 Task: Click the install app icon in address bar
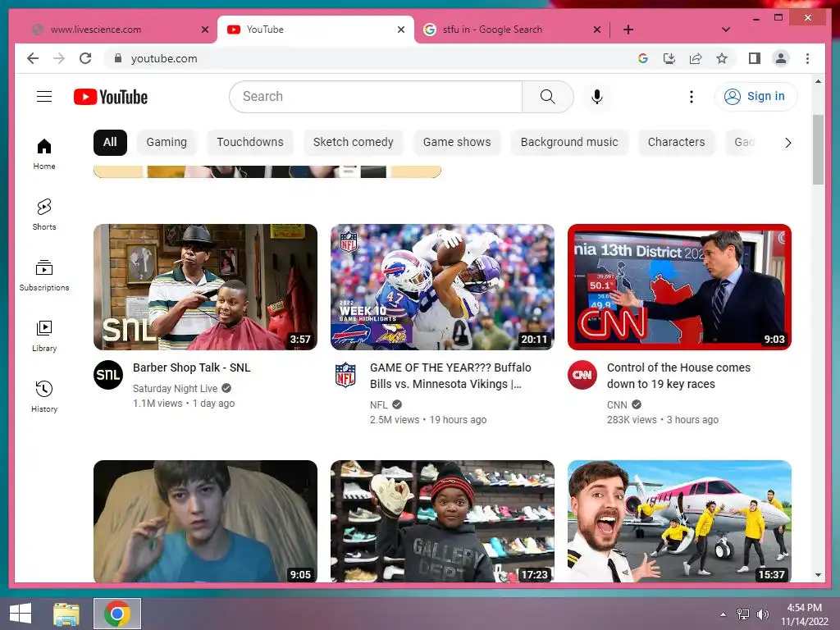click(669, 58)
